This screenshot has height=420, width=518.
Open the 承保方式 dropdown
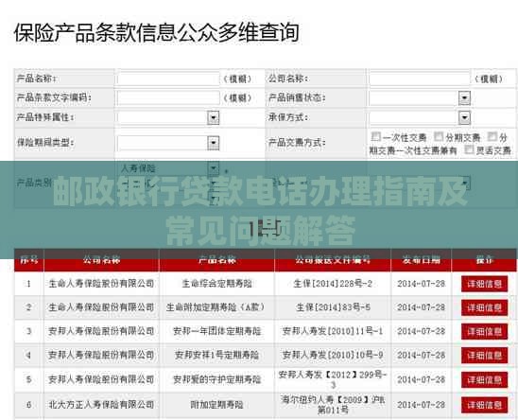464,117
